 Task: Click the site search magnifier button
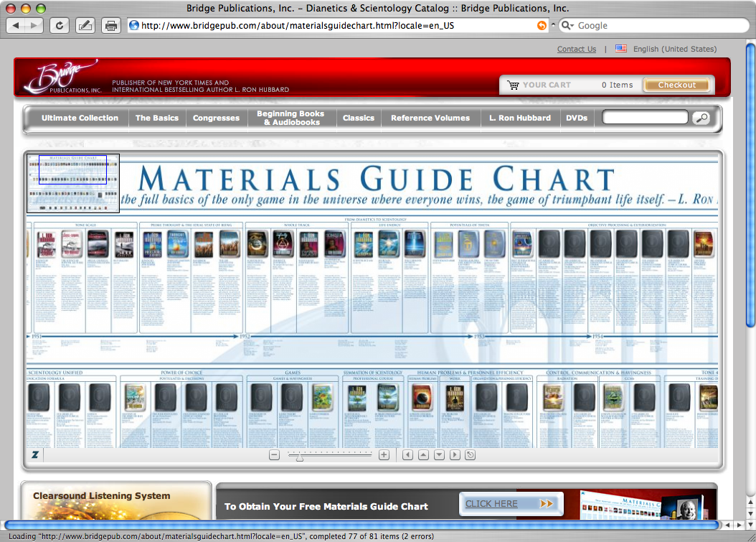pyautogui.click(x=701, y=118)
